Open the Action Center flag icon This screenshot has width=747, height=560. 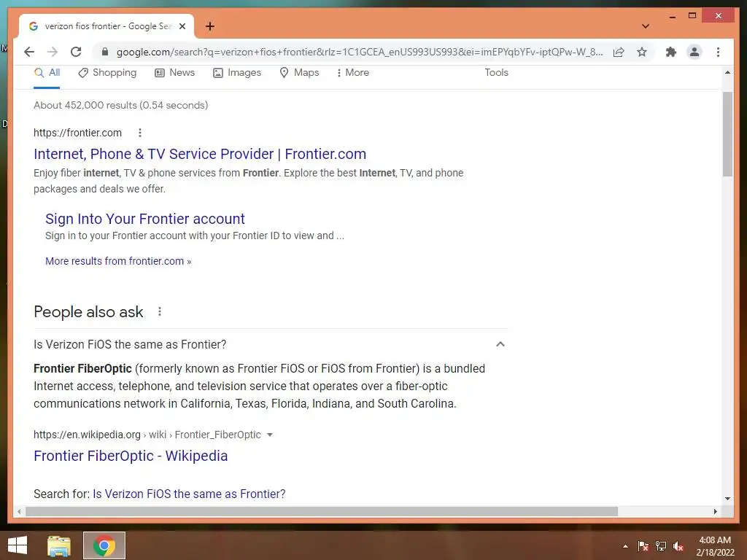pos(643,546)
